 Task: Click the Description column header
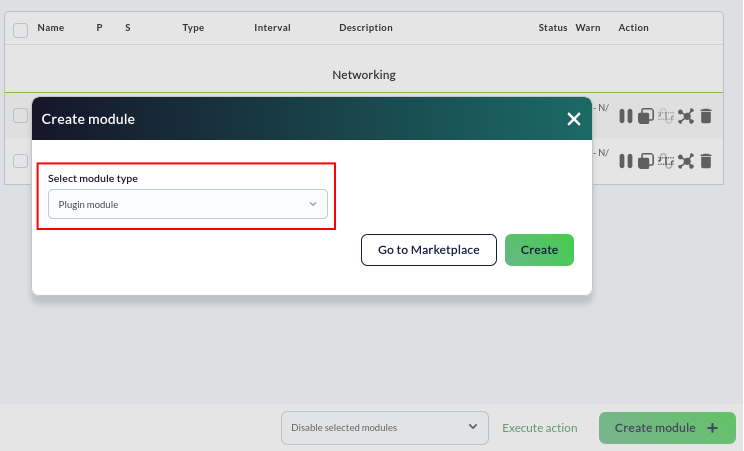[366, 28]
